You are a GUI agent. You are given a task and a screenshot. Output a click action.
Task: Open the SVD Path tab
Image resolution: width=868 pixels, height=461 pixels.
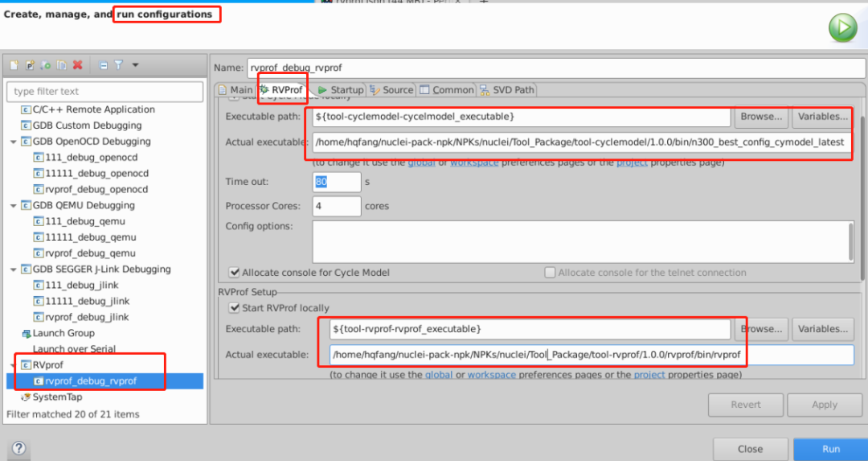507,90
